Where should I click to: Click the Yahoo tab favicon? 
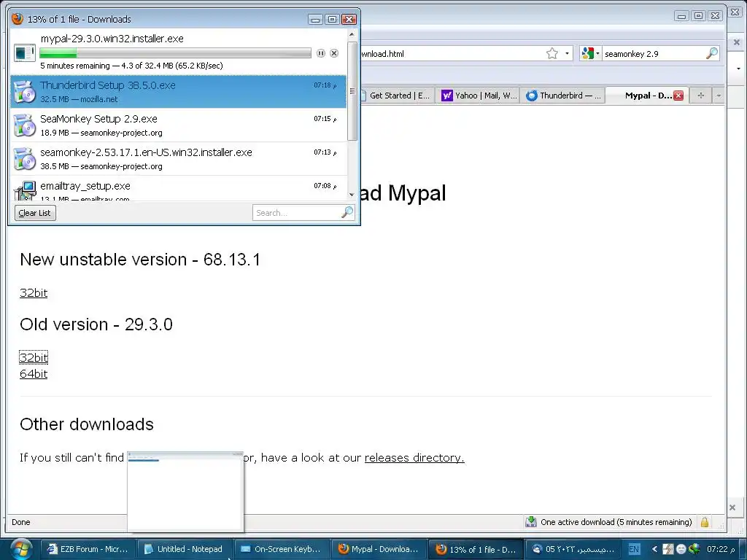(x=447, y=96)
